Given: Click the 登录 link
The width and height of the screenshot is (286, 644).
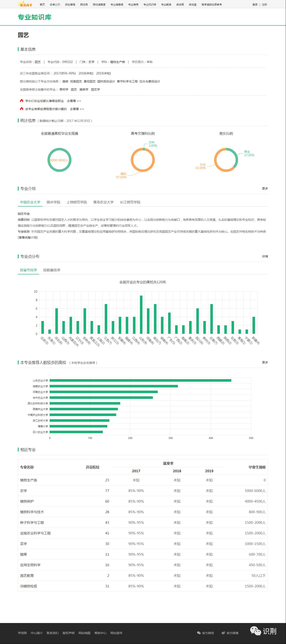Looking at the screenshot, I should pyautogui.click(x=255, y=4).
